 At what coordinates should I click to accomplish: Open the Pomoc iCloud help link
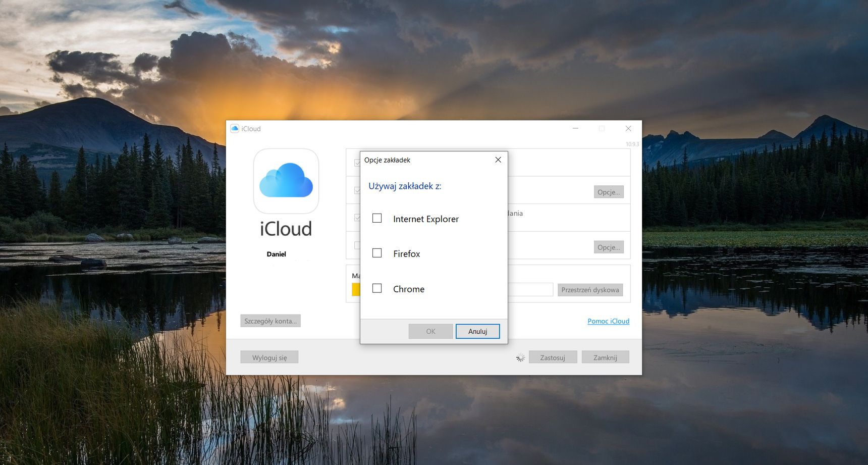[x=608, y=321]
